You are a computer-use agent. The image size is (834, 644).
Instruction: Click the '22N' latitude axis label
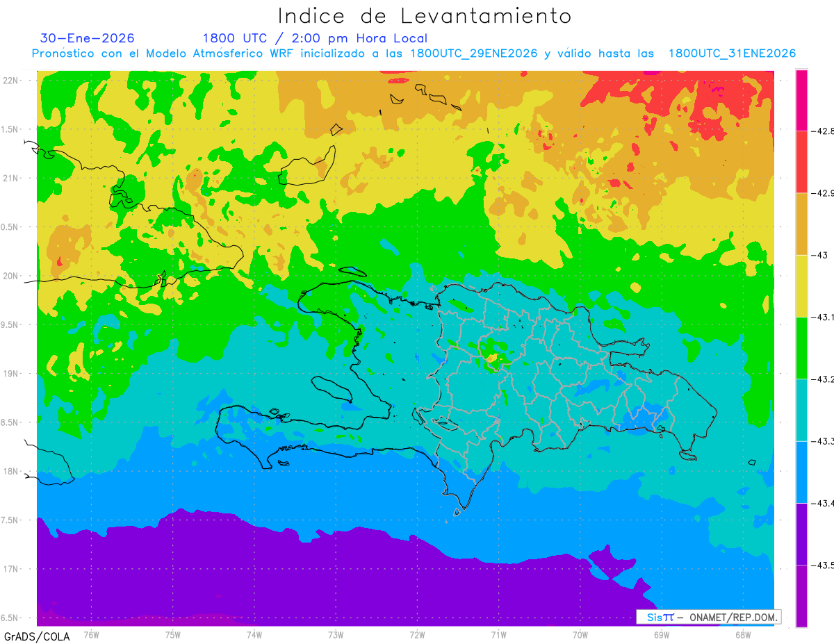tap(11, 80)
